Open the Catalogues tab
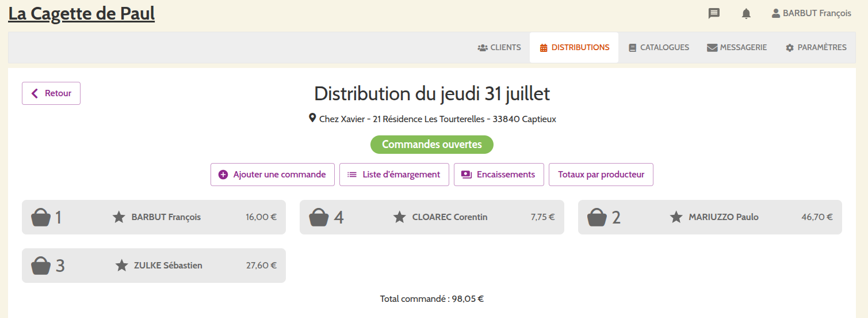Screen dimensions: 868x318 [x=659, y=48]
